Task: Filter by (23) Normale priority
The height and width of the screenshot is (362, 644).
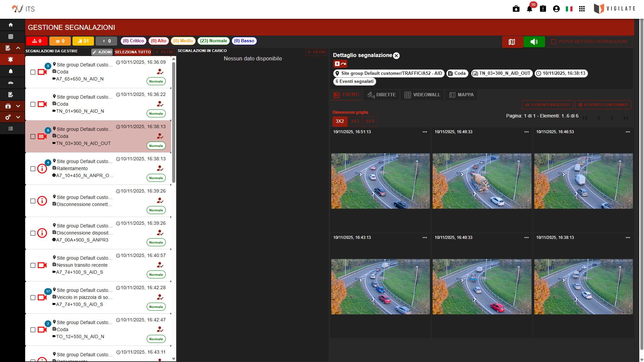Action: [213, 41]
